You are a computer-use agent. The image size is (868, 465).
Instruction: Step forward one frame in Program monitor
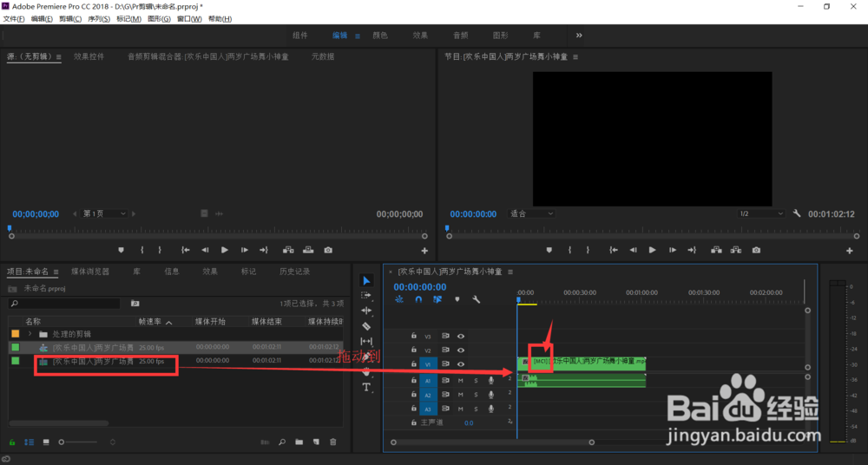(x=672, y=250)
